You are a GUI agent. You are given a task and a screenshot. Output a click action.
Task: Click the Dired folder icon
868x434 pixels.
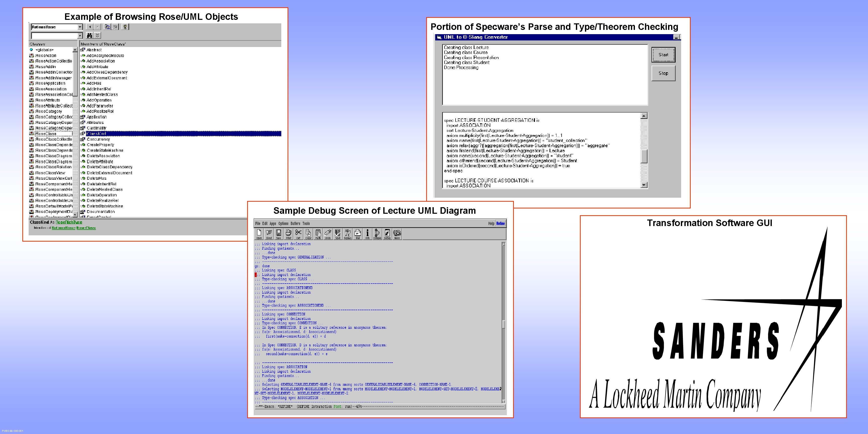point(269,234)
